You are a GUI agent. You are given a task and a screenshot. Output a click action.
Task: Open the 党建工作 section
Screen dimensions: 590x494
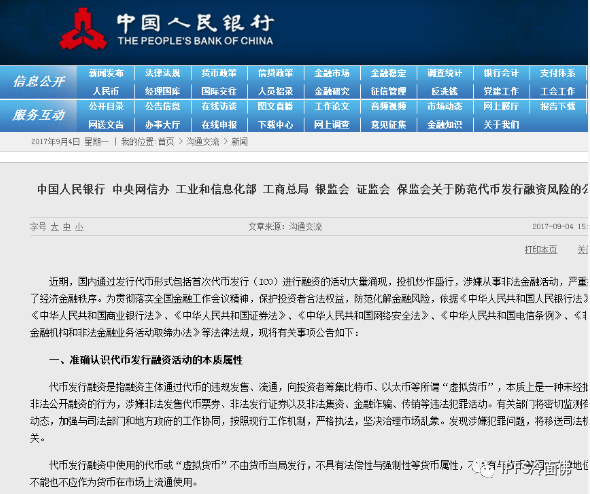click(x=501, y=91)
